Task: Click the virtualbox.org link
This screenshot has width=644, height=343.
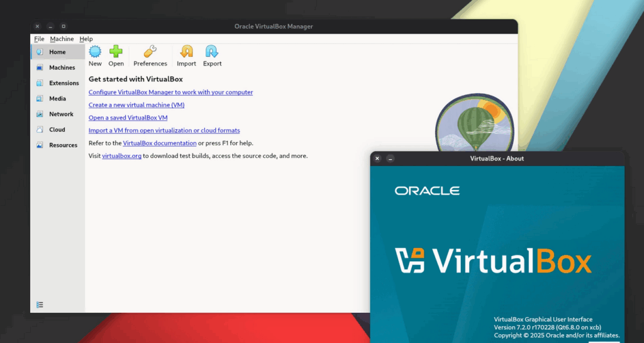Action: (x=121, y=155)
